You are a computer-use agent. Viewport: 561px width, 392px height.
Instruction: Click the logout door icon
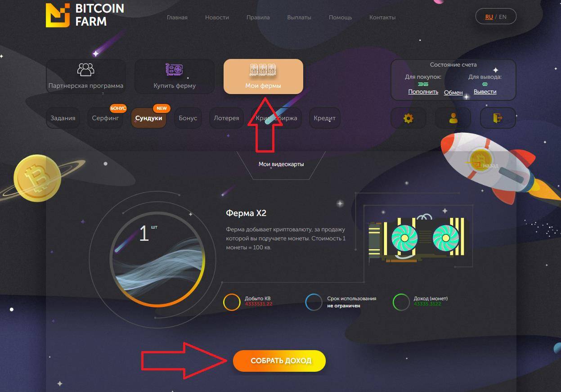click(498, 118)
